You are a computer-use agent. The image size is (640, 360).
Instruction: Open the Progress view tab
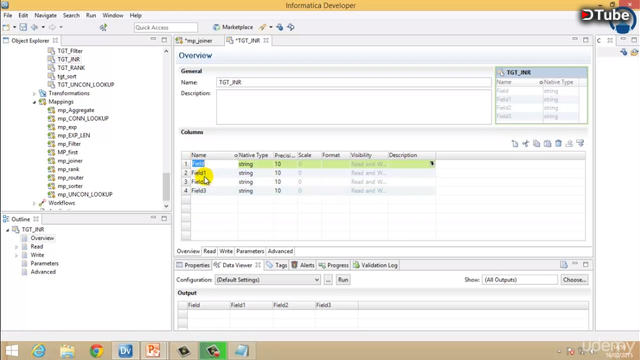[x=333, y=265]
